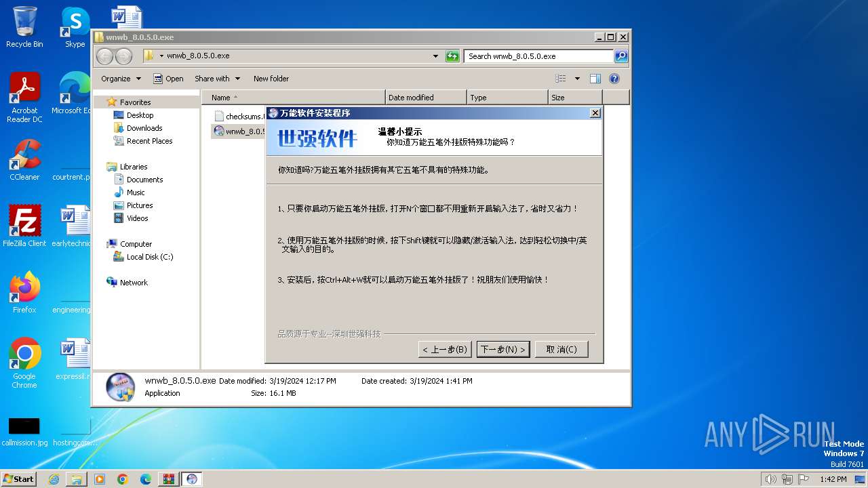Image resolution: width=868 pixels, height=488 pixels.
Task: Launch Firefox from the desktop
Action: point(24,292)
